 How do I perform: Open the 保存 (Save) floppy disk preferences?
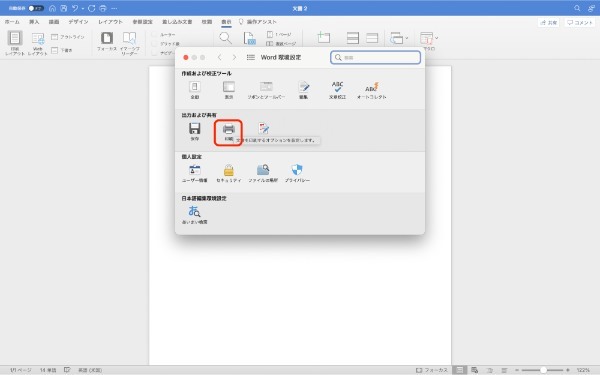pos(195,129)
